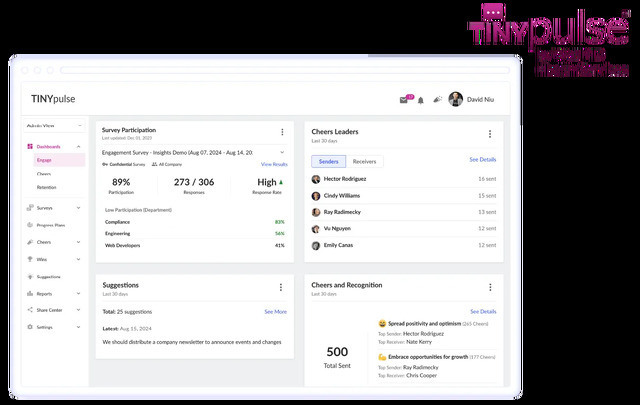Open Progress Plans in the sidebar
The height and width of the screenshot is (405, 640).
tap(51, 225)
